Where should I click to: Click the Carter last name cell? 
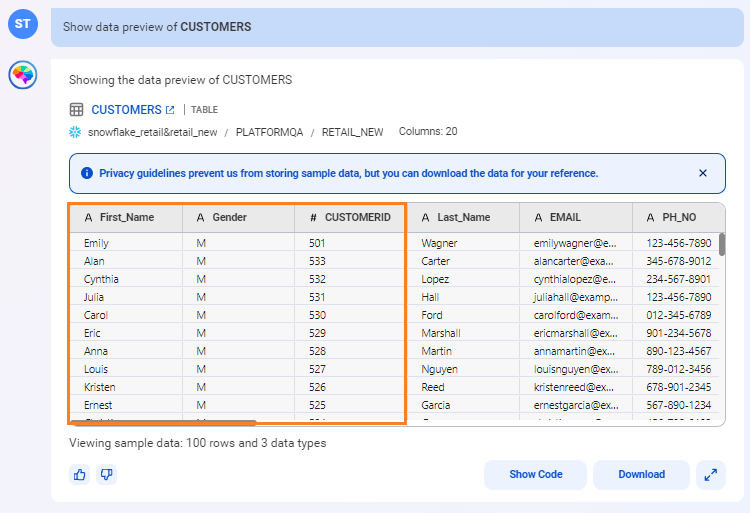463,261
